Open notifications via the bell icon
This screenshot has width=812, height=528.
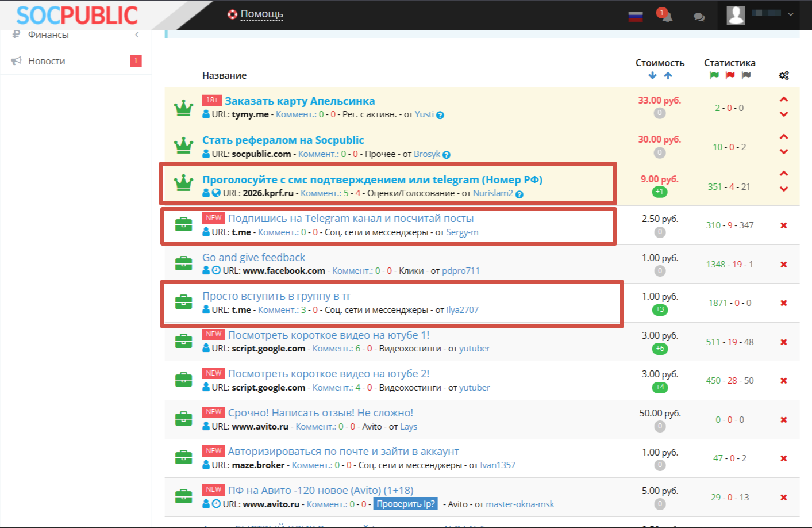coord(667,16)
